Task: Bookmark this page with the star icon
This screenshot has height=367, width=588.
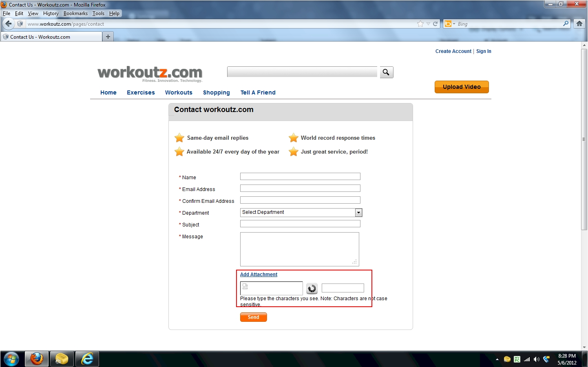Action: pos(420,24)
